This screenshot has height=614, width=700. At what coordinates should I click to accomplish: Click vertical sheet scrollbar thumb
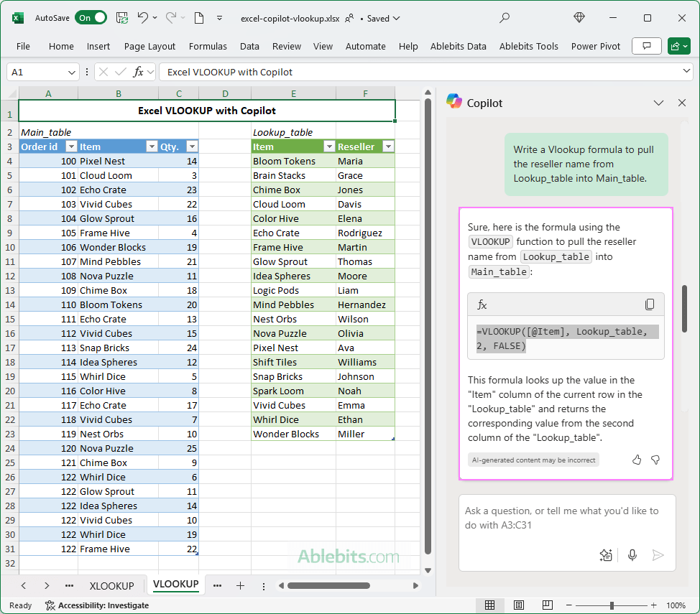[428, 327]
